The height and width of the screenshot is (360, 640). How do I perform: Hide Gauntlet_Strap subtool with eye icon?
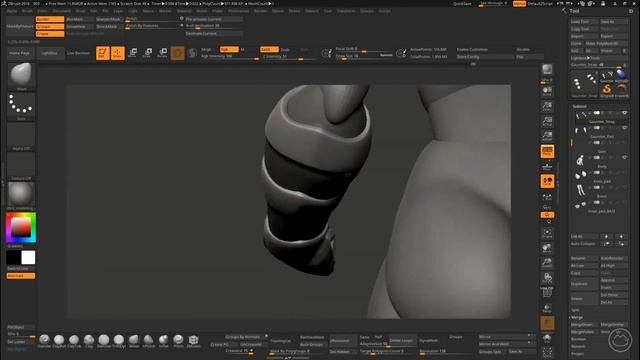tap(624, 113)
